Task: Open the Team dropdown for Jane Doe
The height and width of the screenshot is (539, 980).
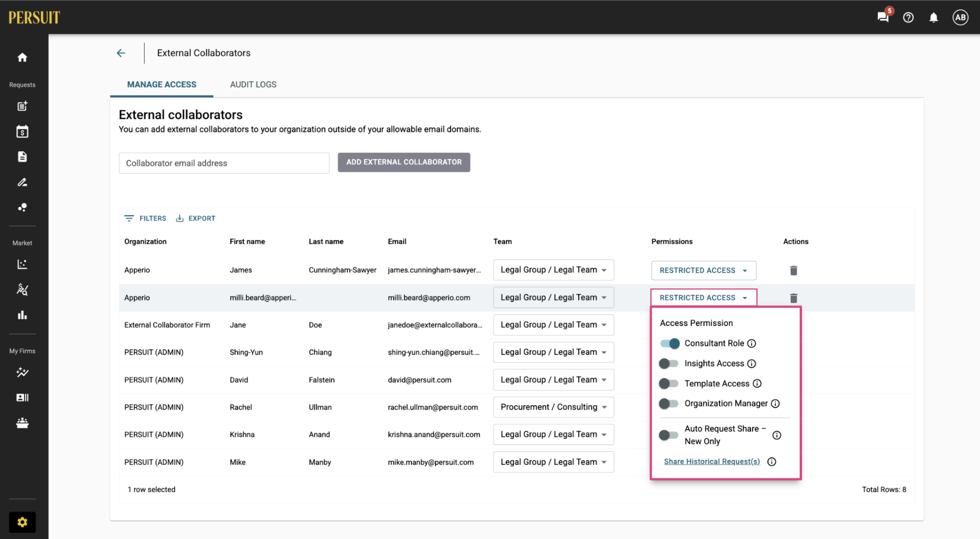Action: coord(553,325)
